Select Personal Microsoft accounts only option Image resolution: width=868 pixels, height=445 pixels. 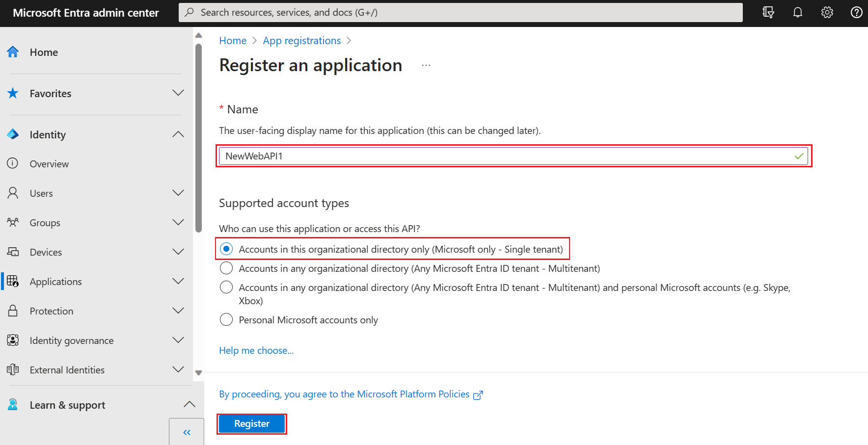tap(226, 320)
